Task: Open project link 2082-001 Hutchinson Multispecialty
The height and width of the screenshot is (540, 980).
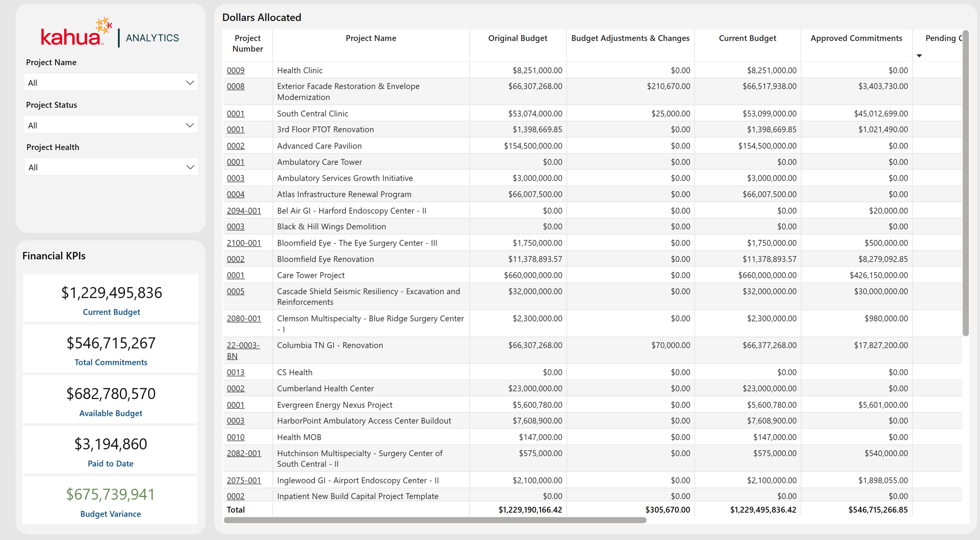Action: (244, 454)
